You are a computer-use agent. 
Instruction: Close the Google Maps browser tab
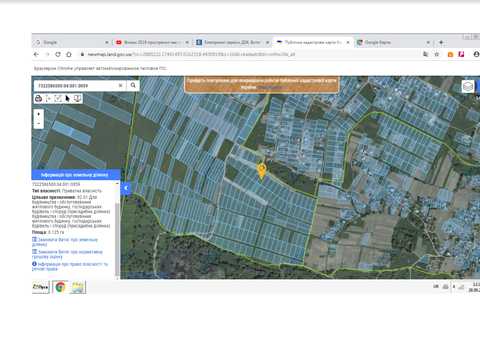428,42
